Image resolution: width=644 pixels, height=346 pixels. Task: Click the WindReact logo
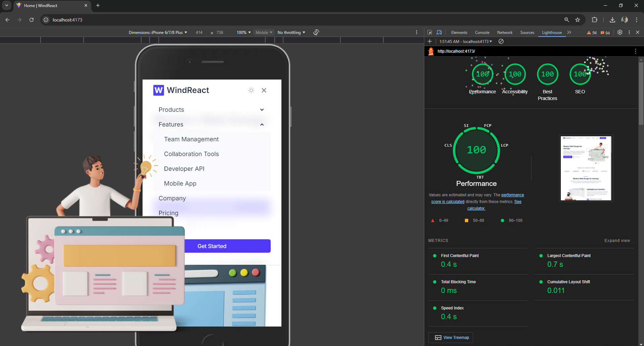coord(181,90)
